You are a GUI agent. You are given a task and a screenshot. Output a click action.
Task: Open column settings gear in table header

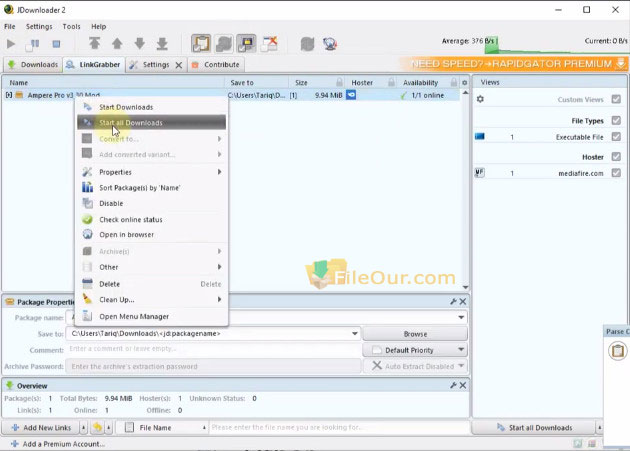tap(464, 83)
